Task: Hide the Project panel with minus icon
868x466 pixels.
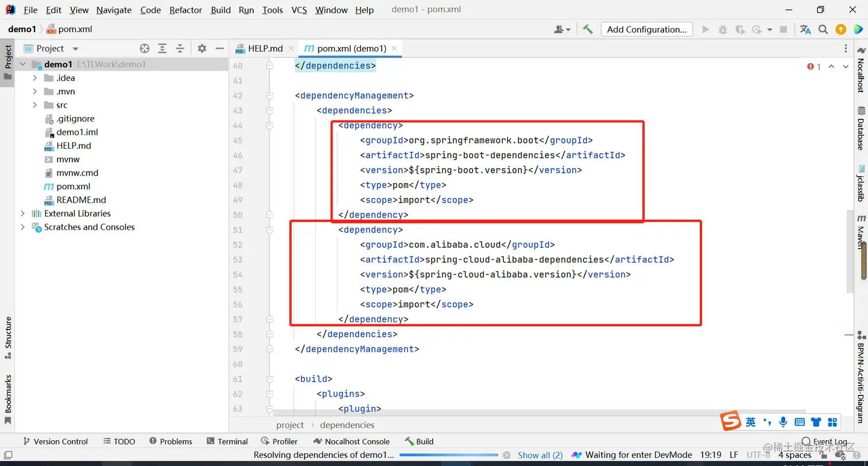Action: coord(219,49)
